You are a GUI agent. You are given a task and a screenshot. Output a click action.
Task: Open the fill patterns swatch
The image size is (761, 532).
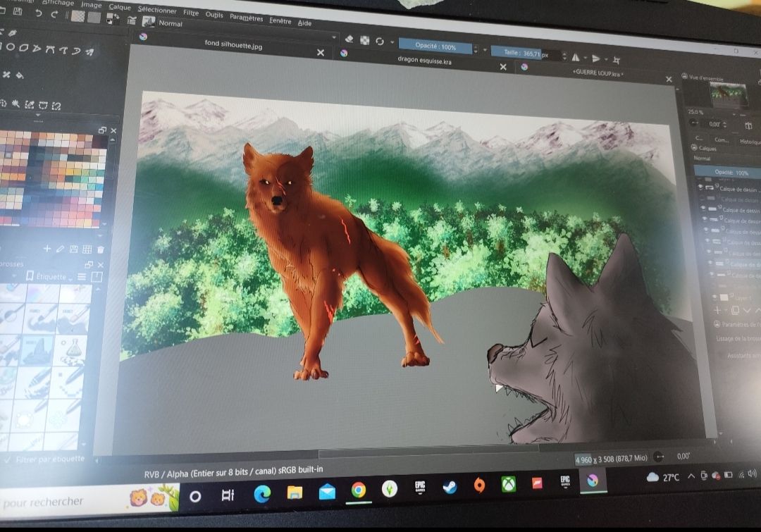tap(94, 18)
